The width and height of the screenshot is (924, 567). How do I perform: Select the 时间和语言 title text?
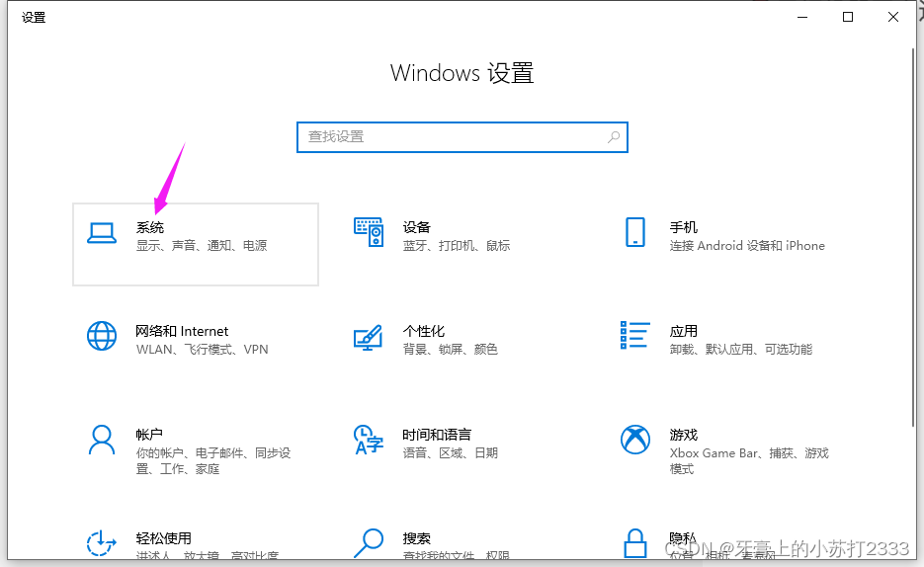coord(437,435)
